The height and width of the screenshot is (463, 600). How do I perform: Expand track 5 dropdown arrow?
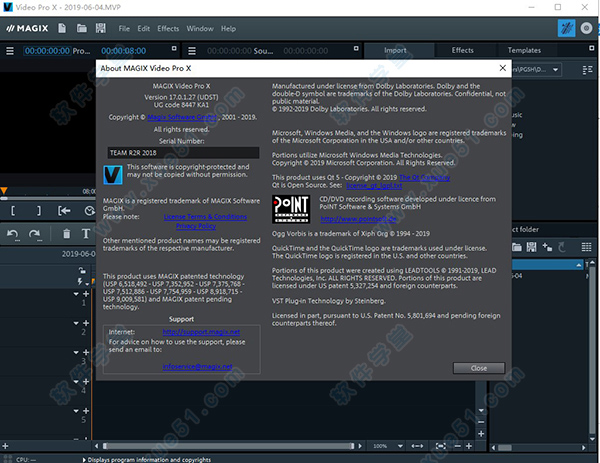pyautogui.click(x=76, y=411)
